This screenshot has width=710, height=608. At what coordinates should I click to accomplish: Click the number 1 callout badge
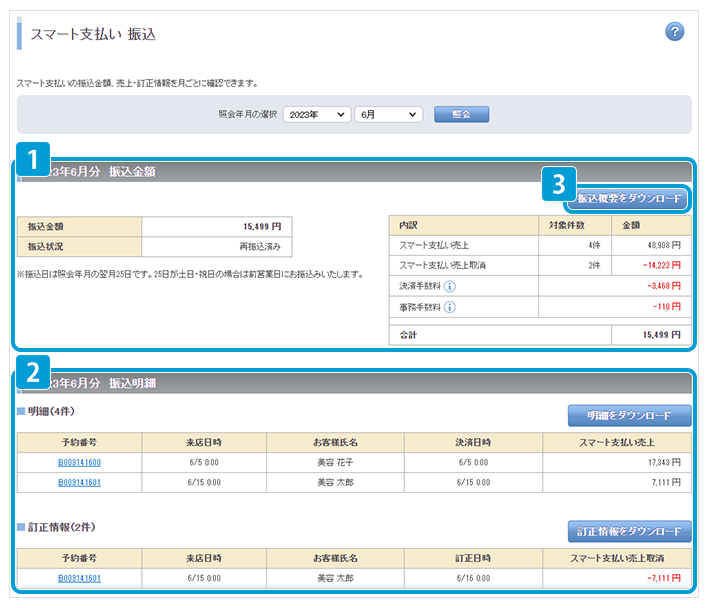click(x=34, y=158)
